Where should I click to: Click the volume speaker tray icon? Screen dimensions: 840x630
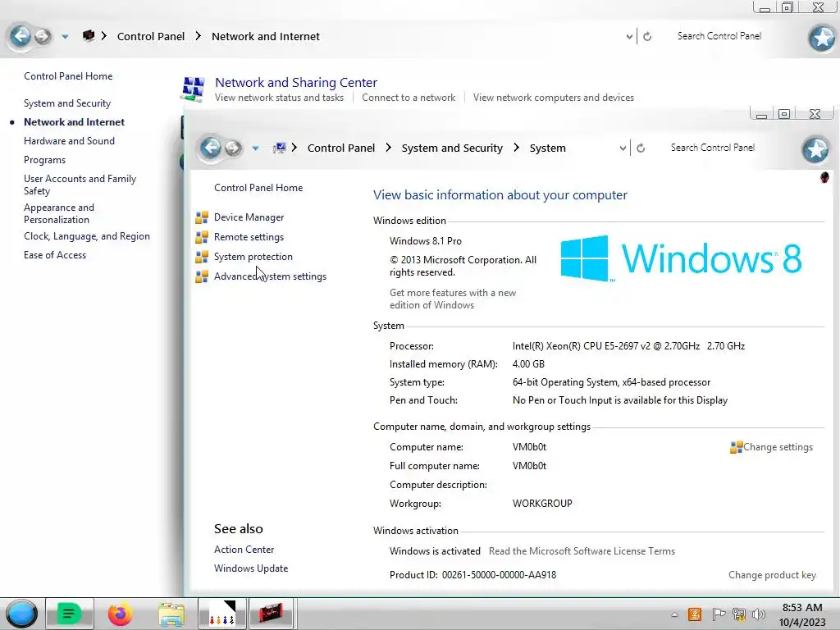tap(759, 614)
